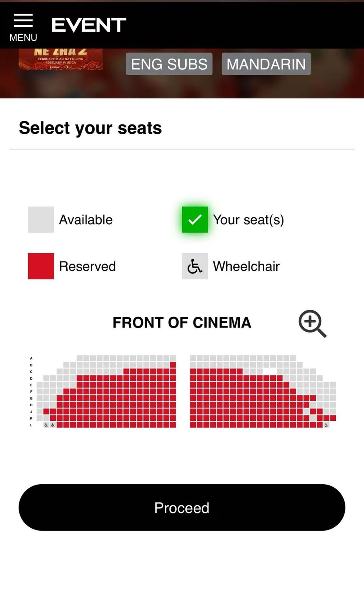Image resolution: width=364 pixels, height=605 pixels.
Task: Select the right-side wheelchair seat in row L
Action: click(326, 425)
